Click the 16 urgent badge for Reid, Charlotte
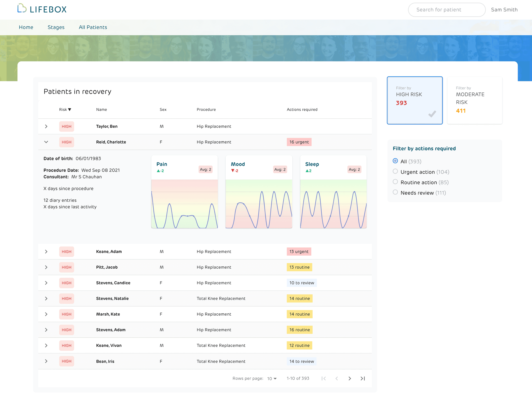 [x=299, y=142]
